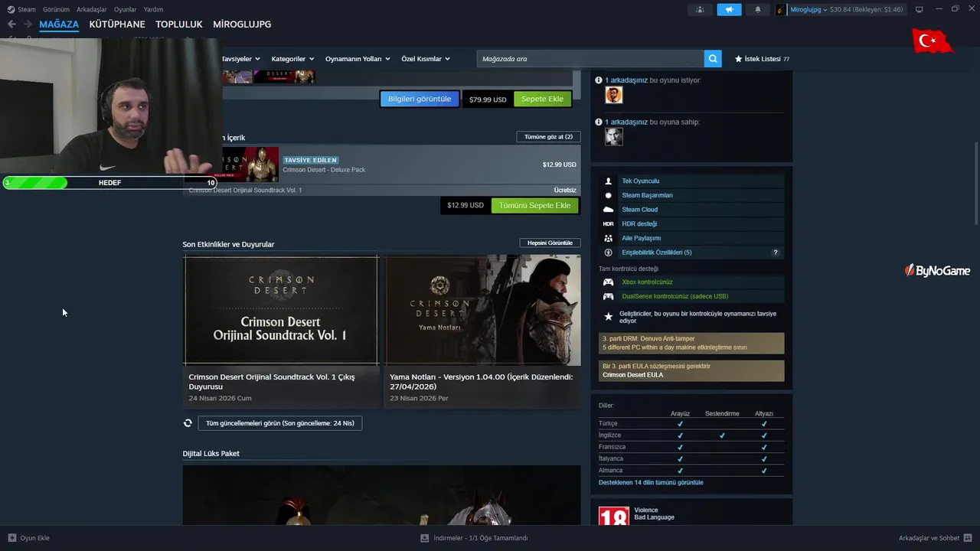The image size is (980, 551).
Task: Go forward with the right arrow icon
Action: (x=28, y=24)
